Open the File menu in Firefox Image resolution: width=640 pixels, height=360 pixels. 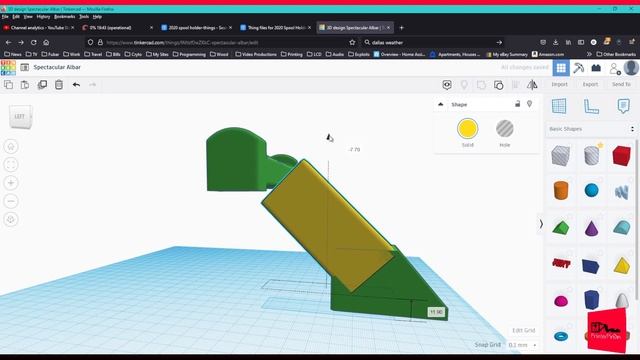5,17
